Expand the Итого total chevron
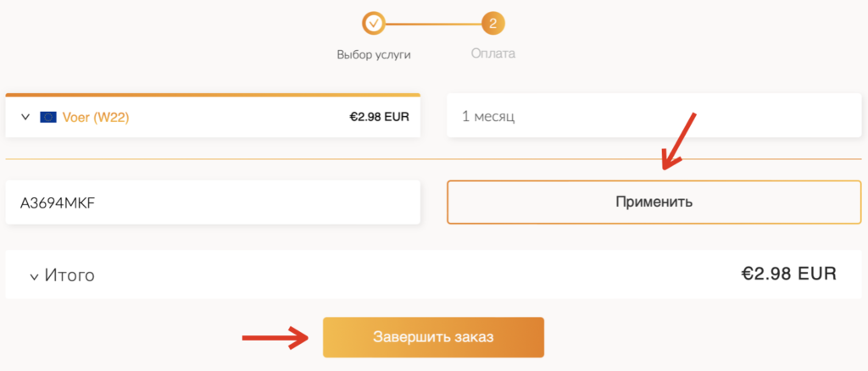Screen dimensions: 868x371 pyautogui.click(x=34, y=276)
